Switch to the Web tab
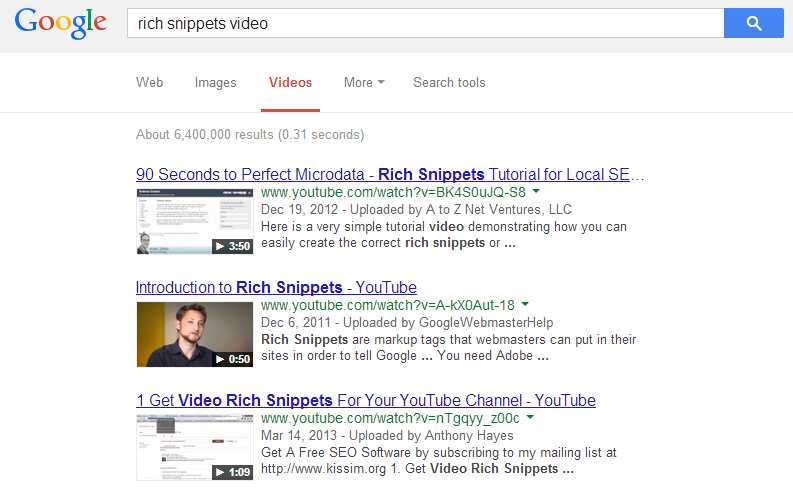793x490 pixels. (149, 83)
